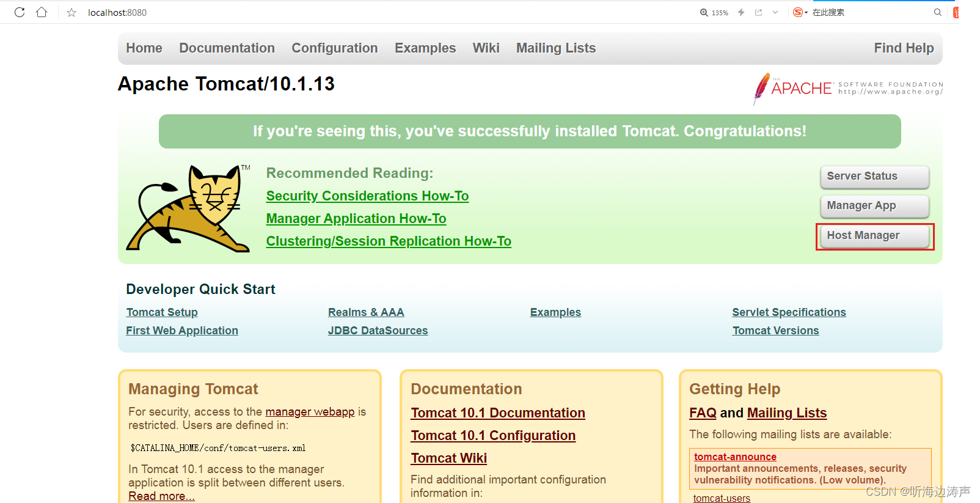
Task: Open the 135% zoom level indicator
Action: click(714, 12)
